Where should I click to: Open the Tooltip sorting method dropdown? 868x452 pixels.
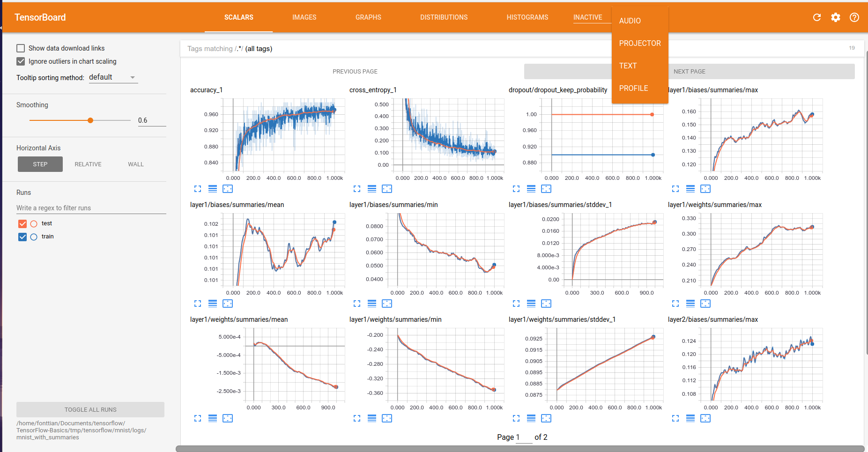click(x=113, y=77)
